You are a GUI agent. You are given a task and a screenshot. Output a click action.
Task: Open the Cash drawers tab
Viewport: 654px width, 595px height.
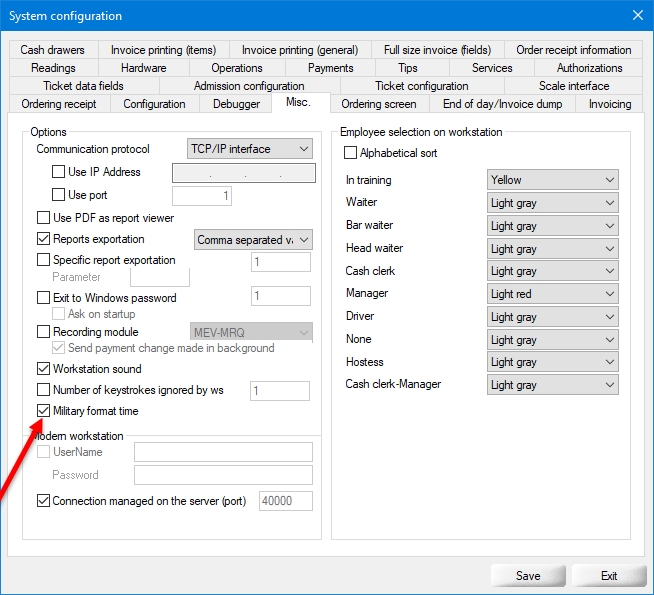(x=52, y=50)
